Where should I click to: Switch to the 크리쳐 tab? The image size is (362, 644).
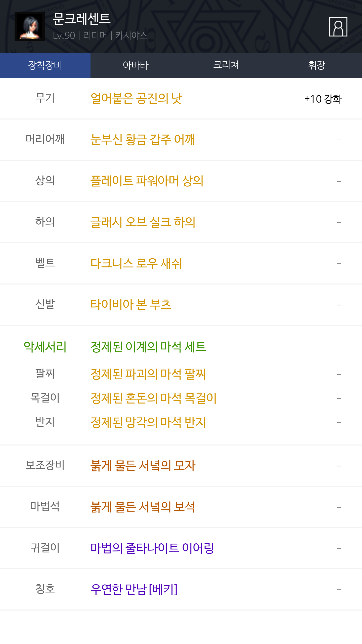click(226, 65)
